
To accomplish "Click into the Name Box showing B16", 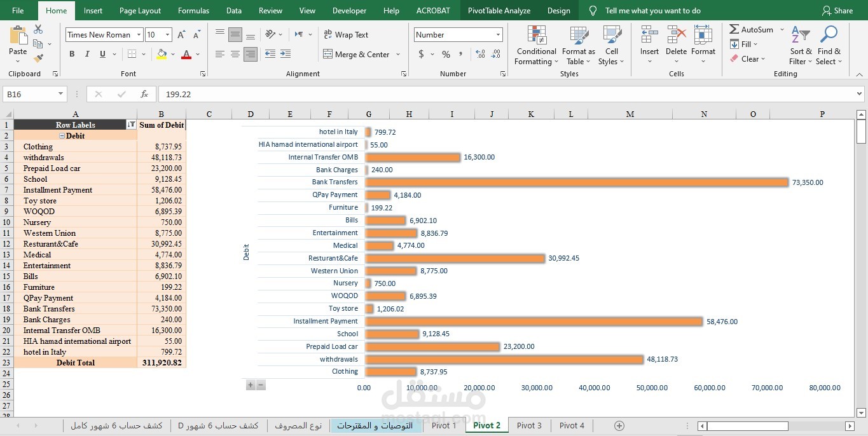I will point(35,94).
